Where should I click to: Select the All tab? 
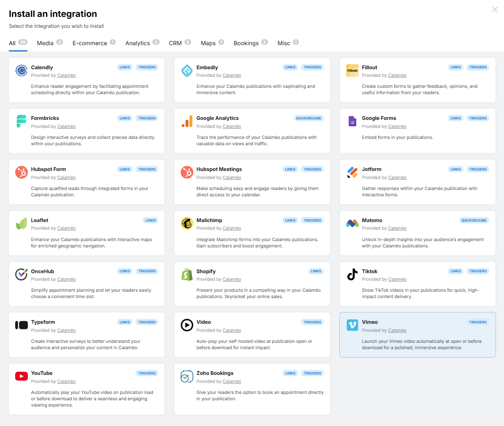(18, 43)
